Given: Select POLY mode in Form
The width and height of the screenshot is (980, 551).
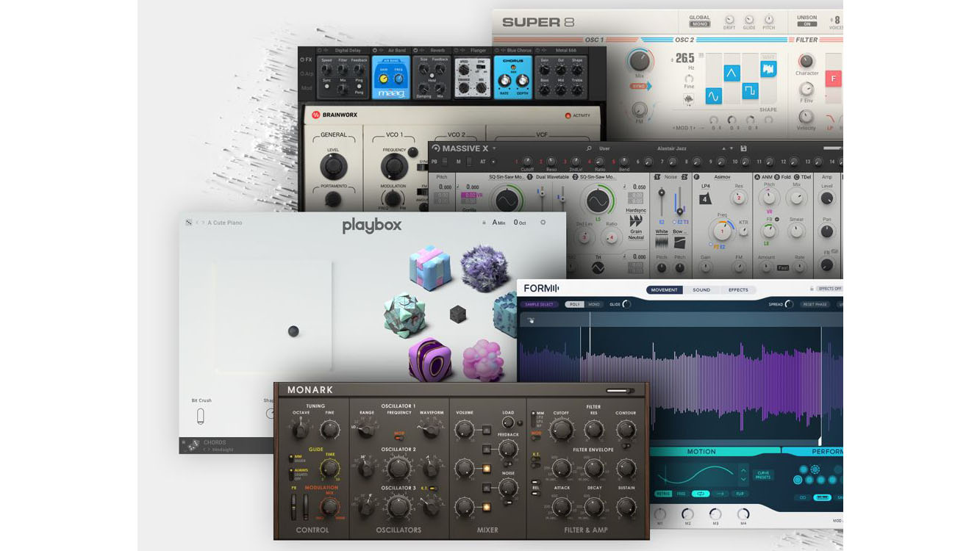Looking at the screenshot, I should pos(575,304).
